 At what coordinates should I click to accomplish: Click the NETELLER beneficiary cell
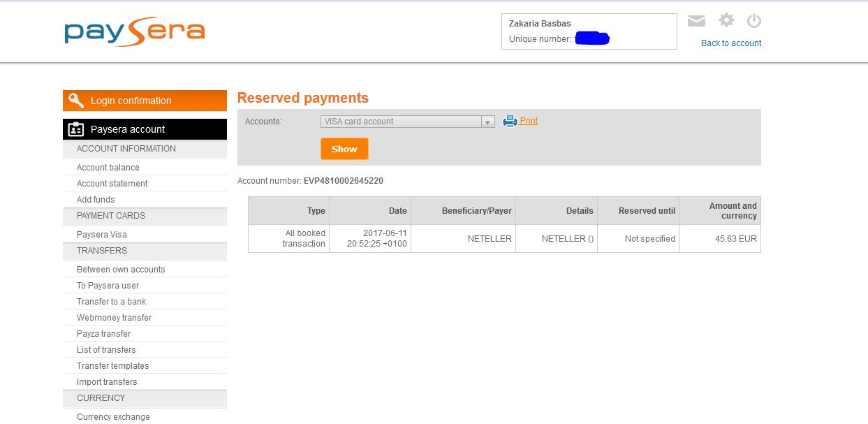tap(463, 238)
